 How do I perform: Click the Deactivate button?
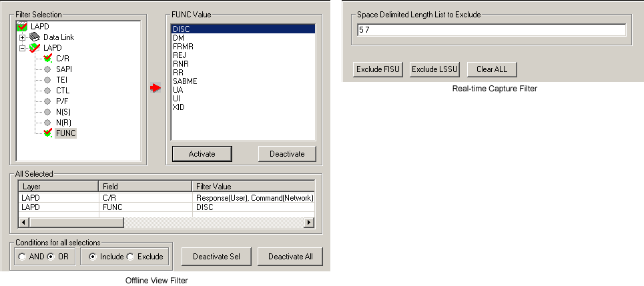pos(287,154)
